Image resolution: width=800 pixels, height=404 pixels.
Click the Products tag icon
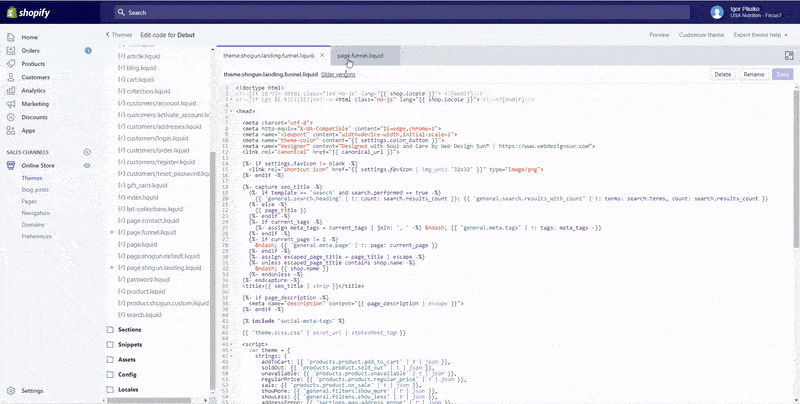point(11,64)
